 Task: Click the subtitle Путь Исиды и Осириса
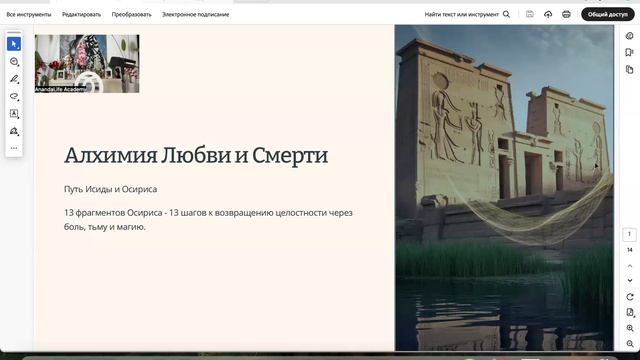[x=111, y=189]
